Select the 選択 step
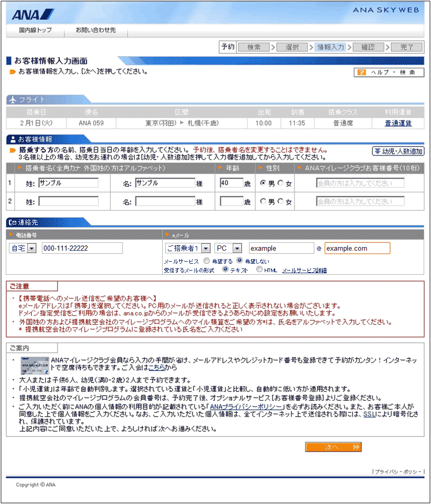This screenshot has width=431, height=504. (x=292, y=47)
